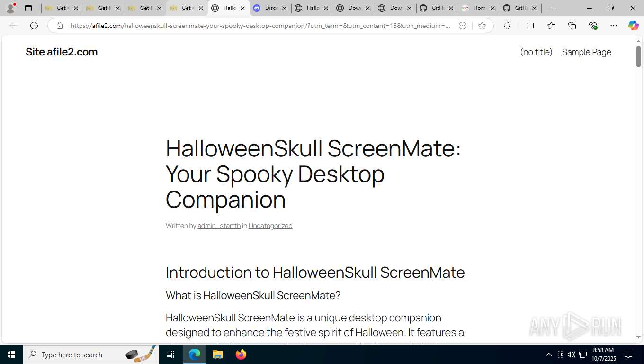Close the active HalloweenSkull tab
Screen dimensions: 644x364
(x=242, y=8)
